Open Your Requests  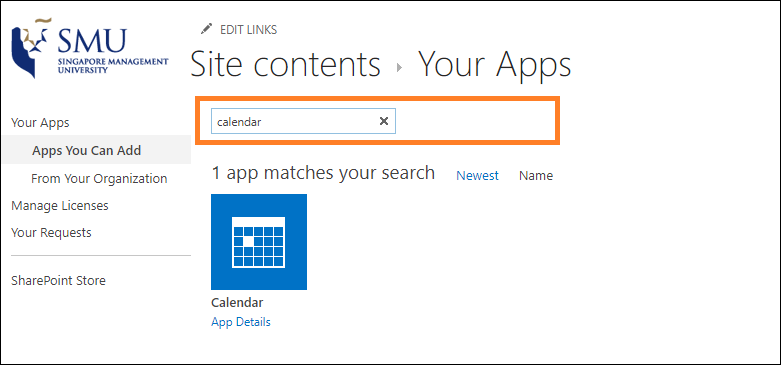point(51,233)
